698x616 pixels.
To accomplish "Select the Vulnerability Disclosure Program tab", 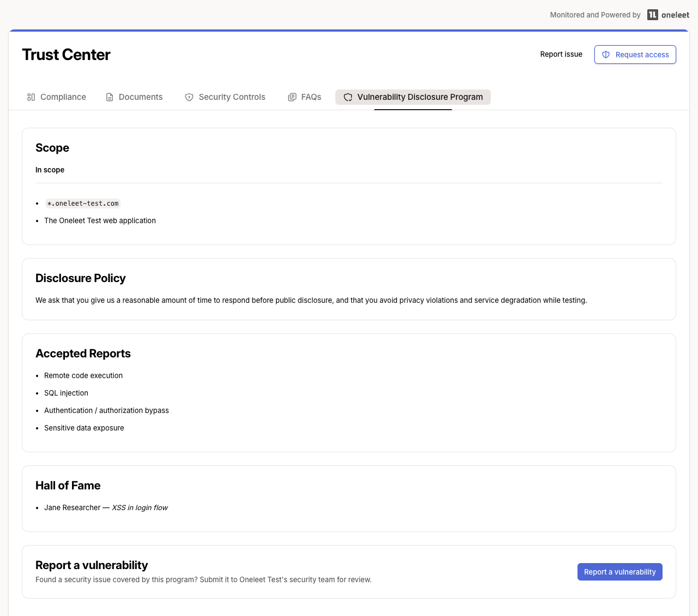I will [413, 97].
